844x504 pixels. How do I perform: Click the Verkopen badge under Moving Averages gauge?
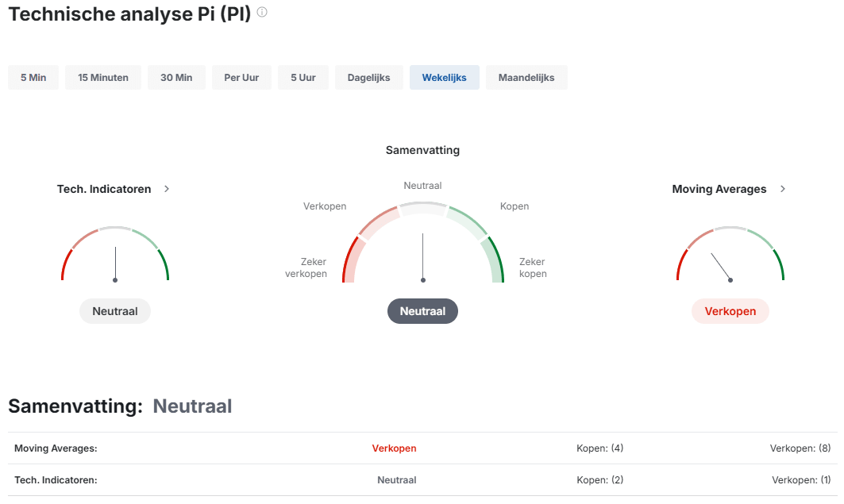pos(730,311)
